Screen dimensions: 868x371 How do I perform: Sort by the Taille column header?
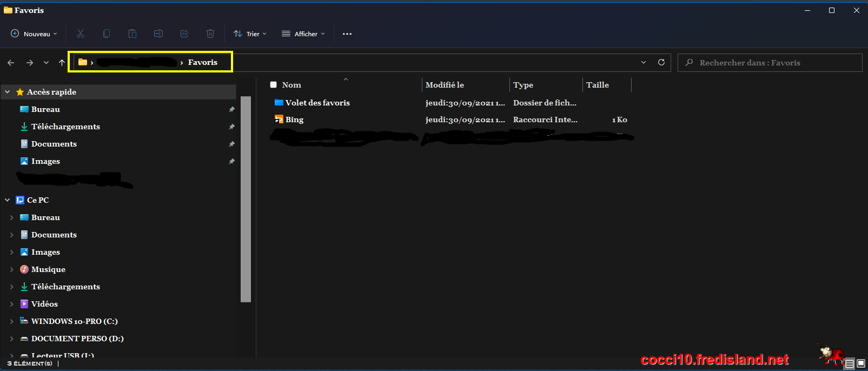tap(598, 85)
